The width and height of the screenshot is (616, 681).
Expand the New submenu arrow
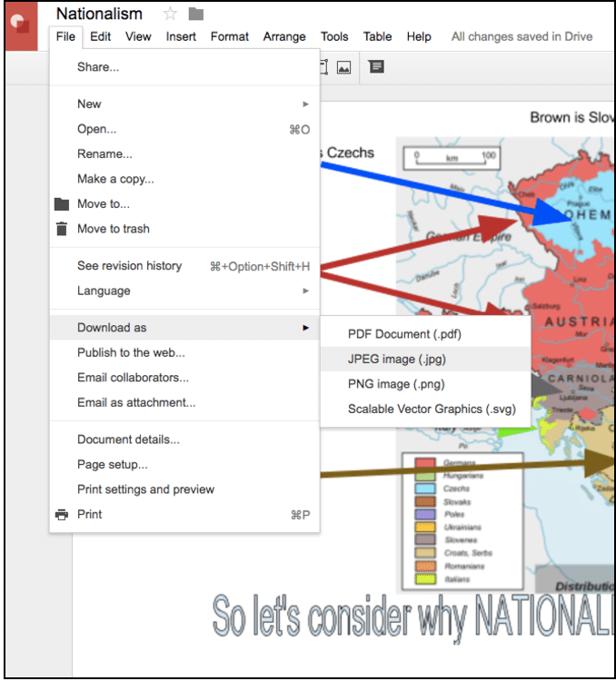click(306, 104)
